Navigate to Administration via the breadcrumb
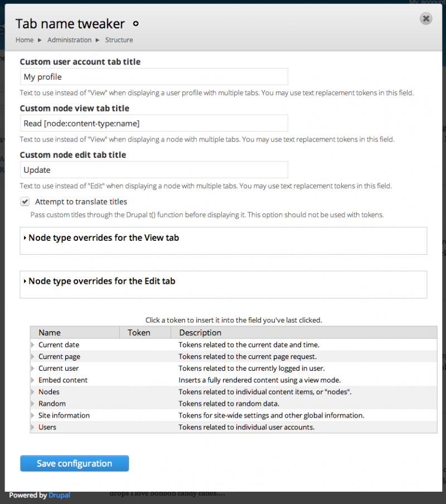This screenshot has height=504, width=446. 69,40
